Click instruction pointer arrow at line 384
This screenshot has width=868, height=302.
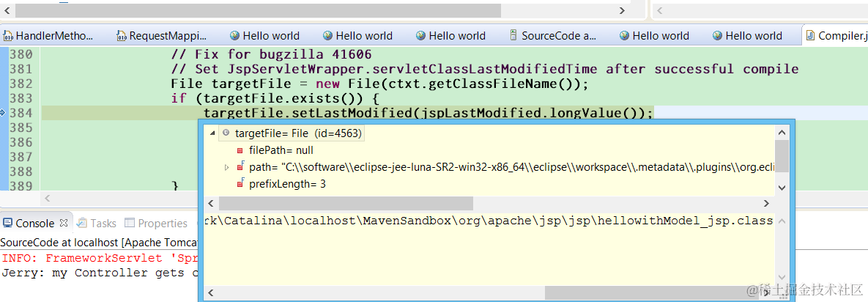pos(4,112)
